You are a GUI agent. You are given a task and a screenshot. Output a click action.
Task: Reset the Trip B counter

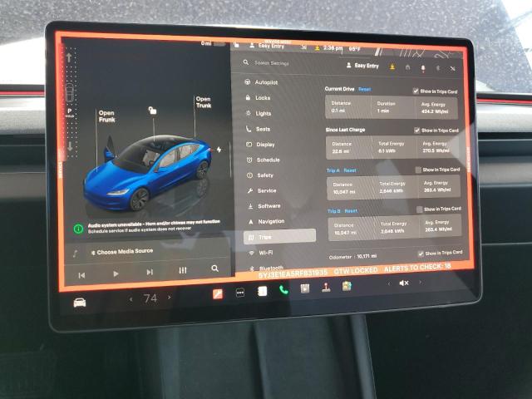click(351, 210)
